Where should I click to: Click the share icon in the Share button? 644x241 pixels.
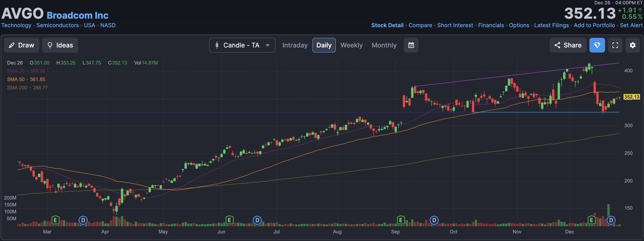pyautogui.click(x=557, y=45)
